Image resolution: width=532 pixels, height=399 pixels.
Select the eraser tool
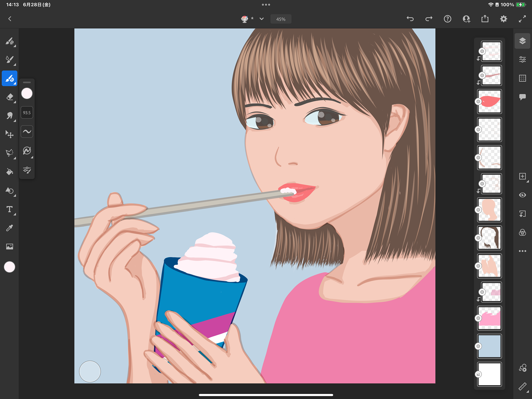click(x=10, y=97)
